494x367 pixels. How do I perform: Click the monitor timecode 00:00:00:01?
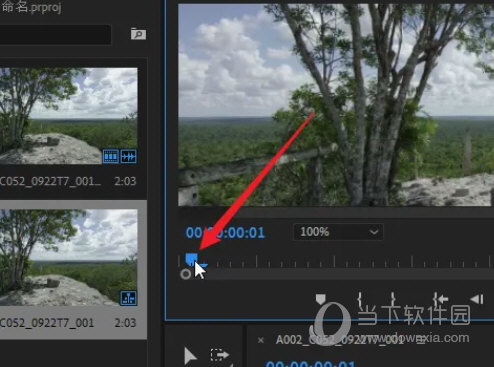225,232
